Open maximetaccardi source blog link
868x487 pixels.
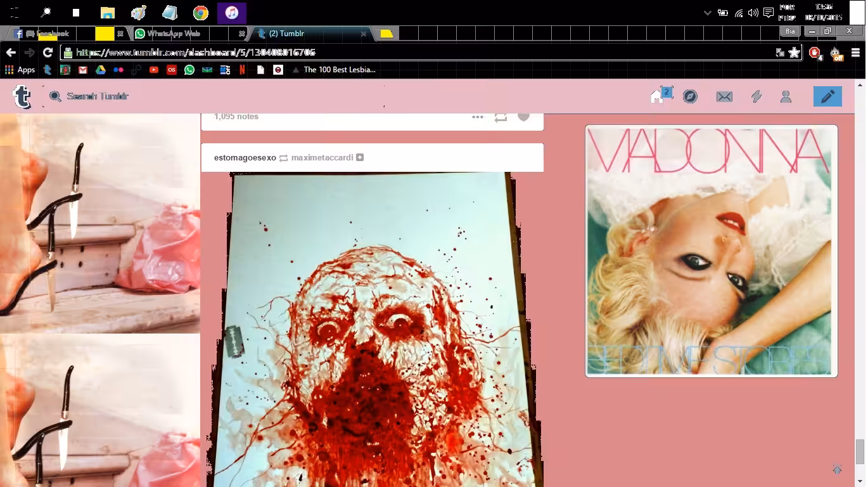322,157
